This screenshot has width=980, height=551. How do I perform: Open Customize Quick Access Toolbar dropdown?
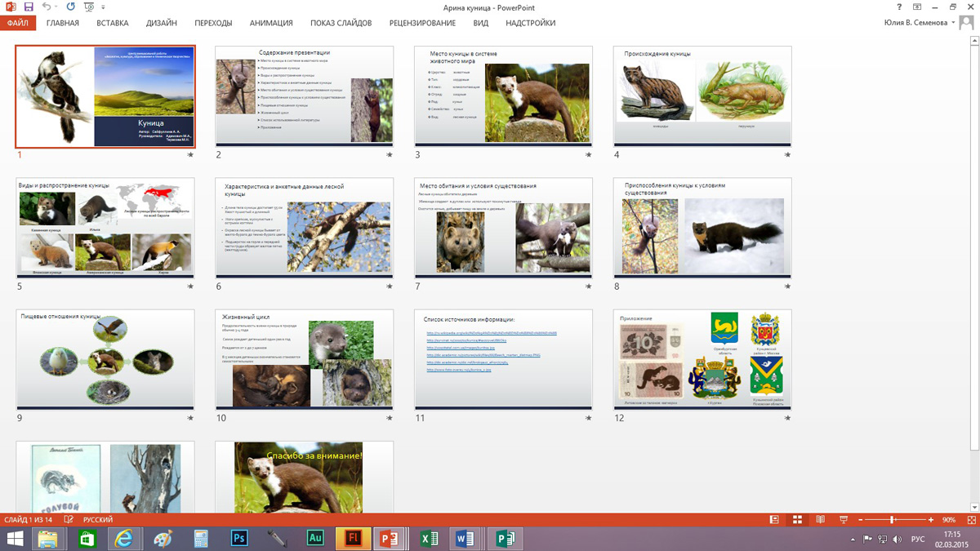click(x=104, y=7)
